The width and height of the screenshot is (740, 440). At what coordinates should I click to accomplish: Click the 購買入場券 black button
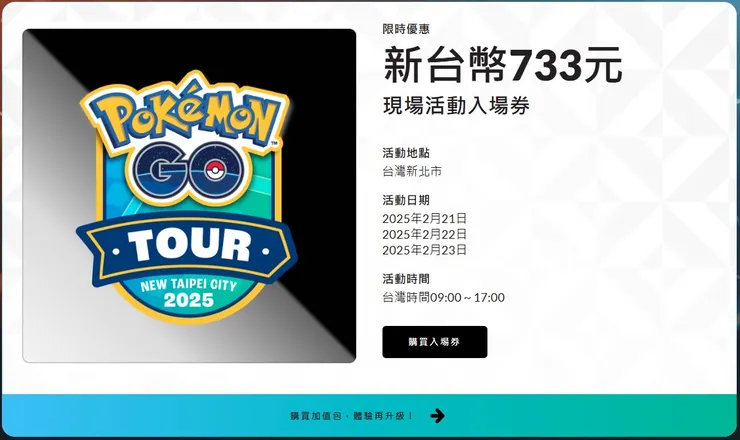click(435, 342)
